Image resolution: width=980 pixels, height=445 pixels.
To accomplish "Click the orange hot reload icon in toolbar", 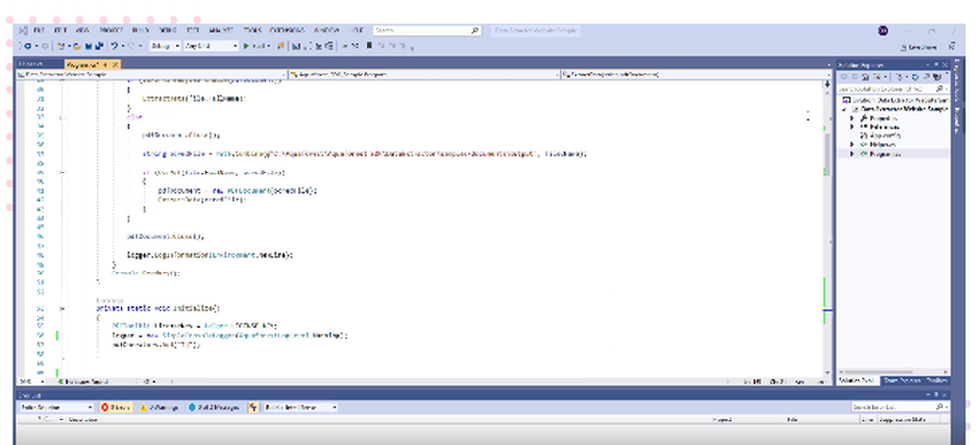I will click(x=280, y=46).
